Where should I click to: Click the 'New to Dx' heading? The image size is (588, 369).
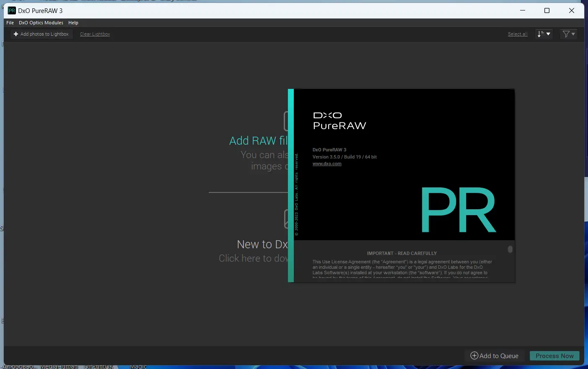pyautogui.click(x=262, y=244)
